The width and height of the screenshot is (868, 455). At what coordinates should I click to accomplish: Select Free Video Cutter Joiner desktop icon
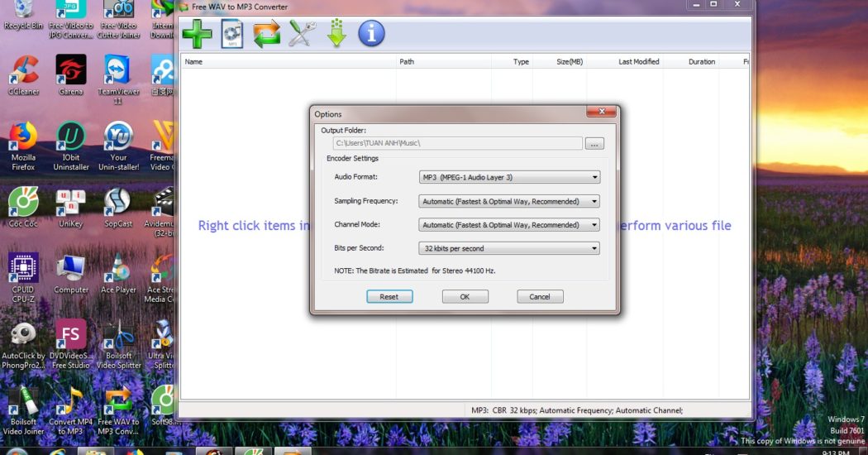118,20
